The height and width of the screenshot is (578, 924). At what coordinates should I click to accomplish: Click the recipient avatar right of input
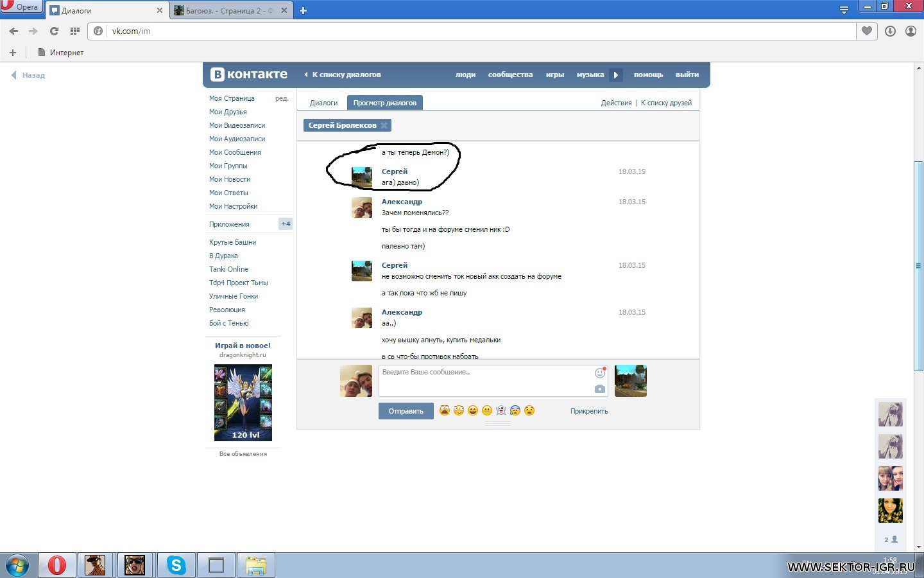(x=631, y=381)
